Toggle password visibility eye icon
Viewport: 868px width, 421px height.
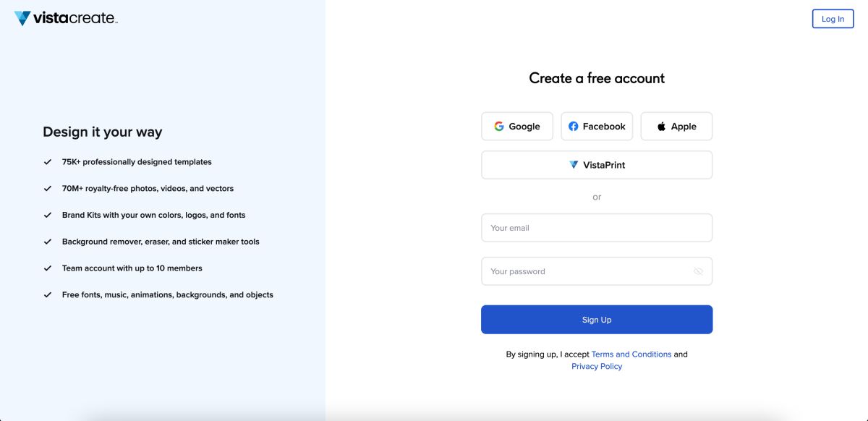698,271
